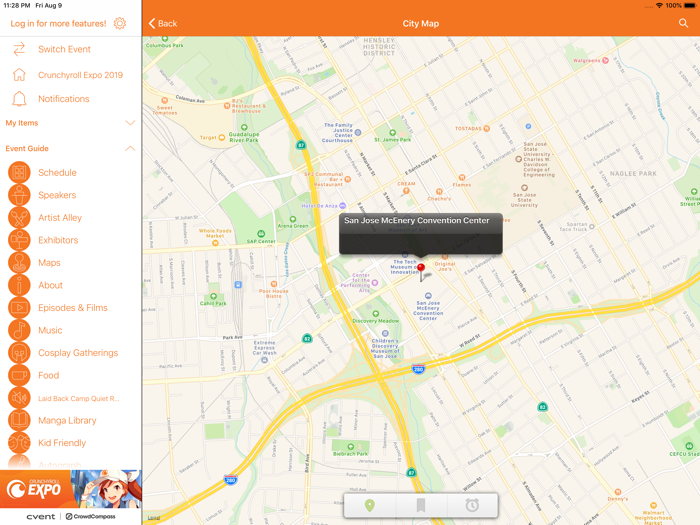The height and width of the screenshot is (525, 700).
Task: Select the Kid Friendly label
Action: pos(62,443)
